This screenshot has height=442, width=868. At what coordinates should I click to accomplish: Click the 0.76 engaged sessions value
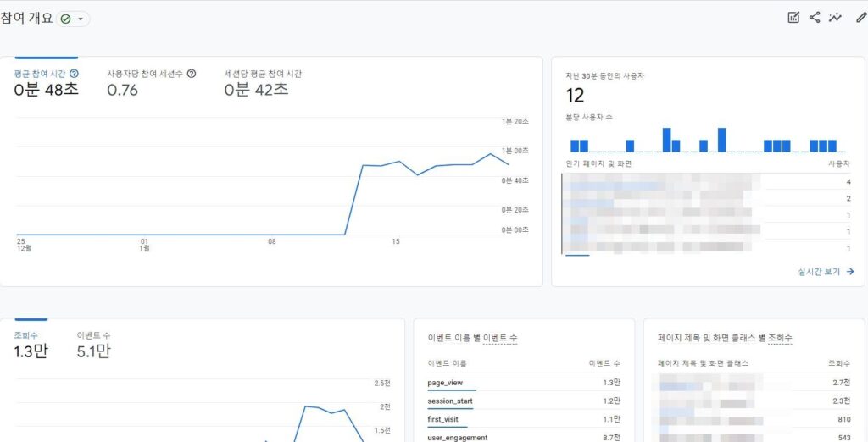(122, 90)
